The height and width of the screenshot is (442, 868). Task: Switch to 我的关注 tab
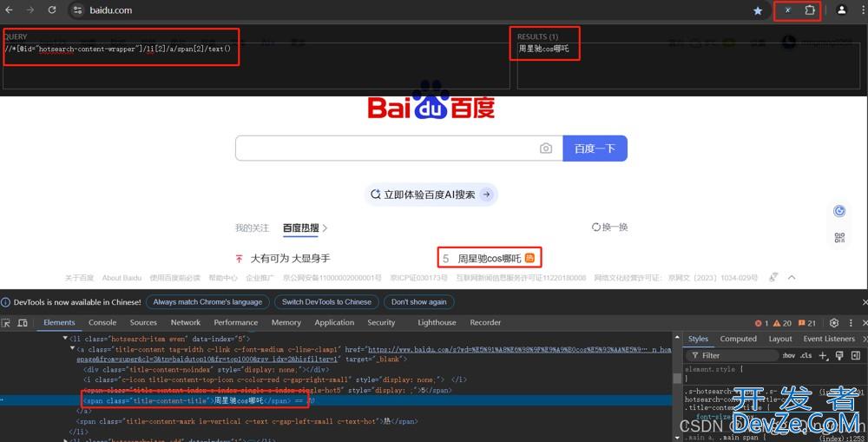(252, 228)
